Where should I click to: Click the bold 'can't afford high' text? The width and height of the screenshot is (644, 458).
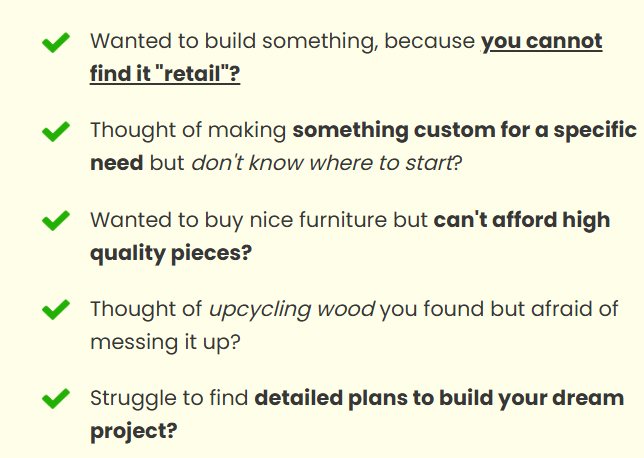[x=522, y=220]
